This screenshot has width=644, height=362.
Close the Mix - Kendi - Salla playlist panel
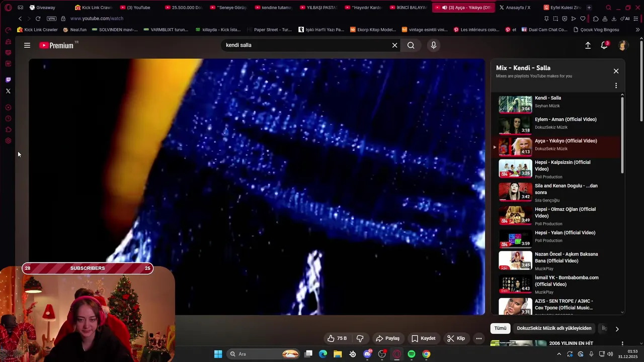pos(616,71)
